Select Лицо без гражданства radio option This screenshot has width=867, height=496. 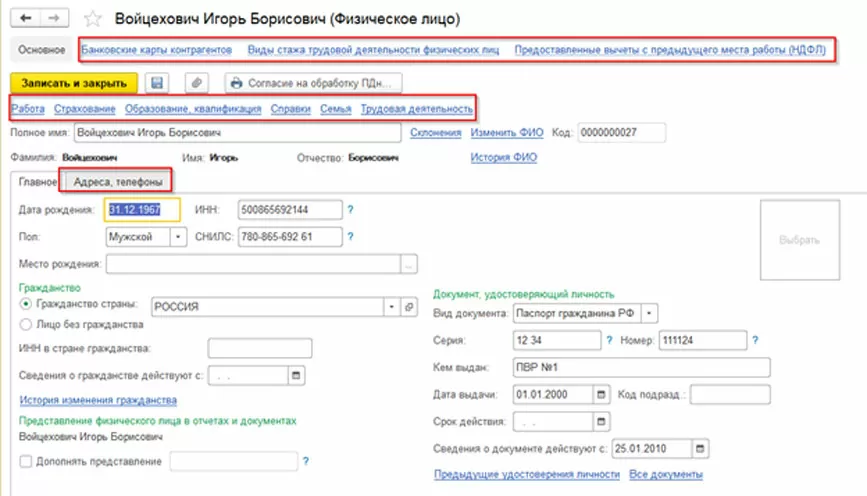[x=26, y=324]
